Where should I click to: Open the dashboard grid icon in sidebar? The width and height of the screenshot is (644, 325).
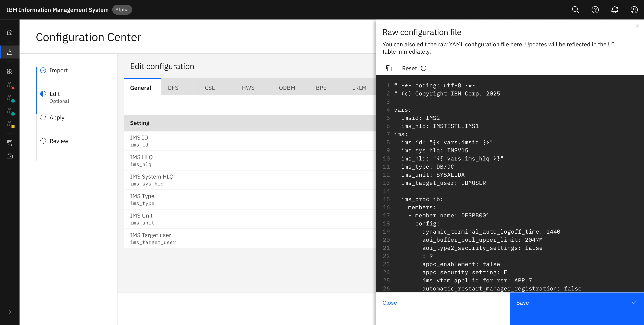click(x=10, y=71)
